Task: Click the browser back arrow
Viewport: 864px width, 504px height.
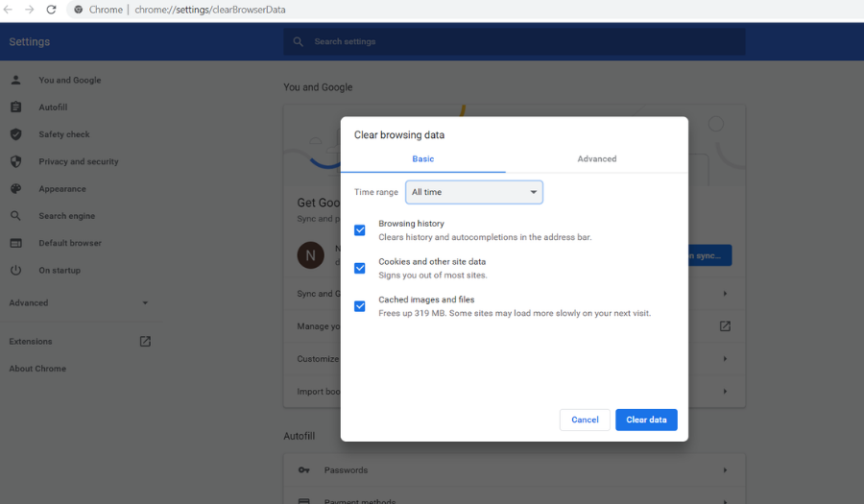Action: [x=8, y=10]
